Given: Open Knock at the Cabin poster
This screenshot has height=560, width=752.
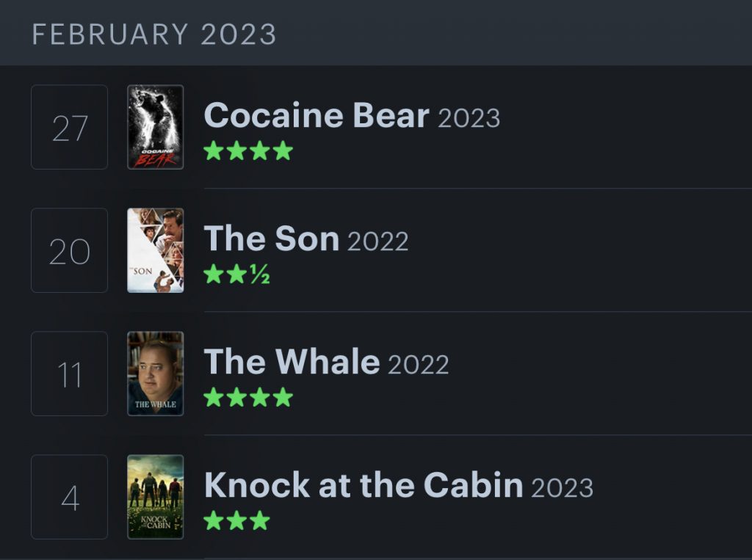Looking at the screenshot, I should 155,497.
